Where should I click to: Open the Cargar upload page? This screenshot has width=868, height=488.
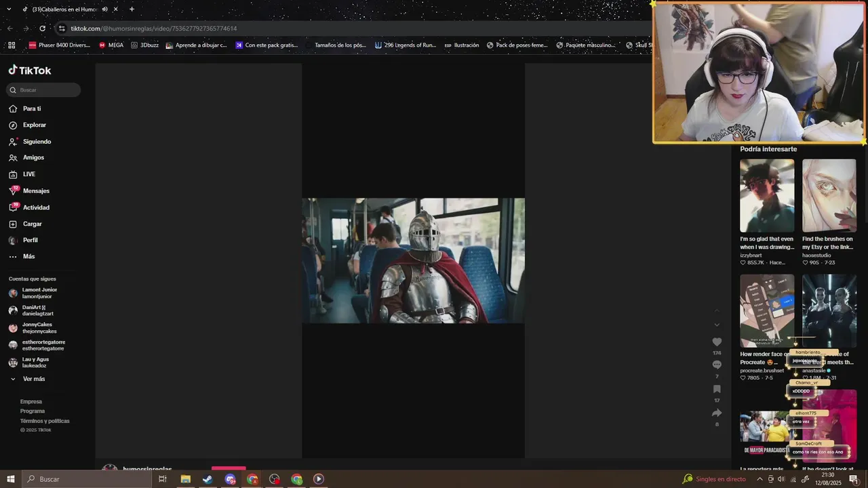click(x=26, y=224)
